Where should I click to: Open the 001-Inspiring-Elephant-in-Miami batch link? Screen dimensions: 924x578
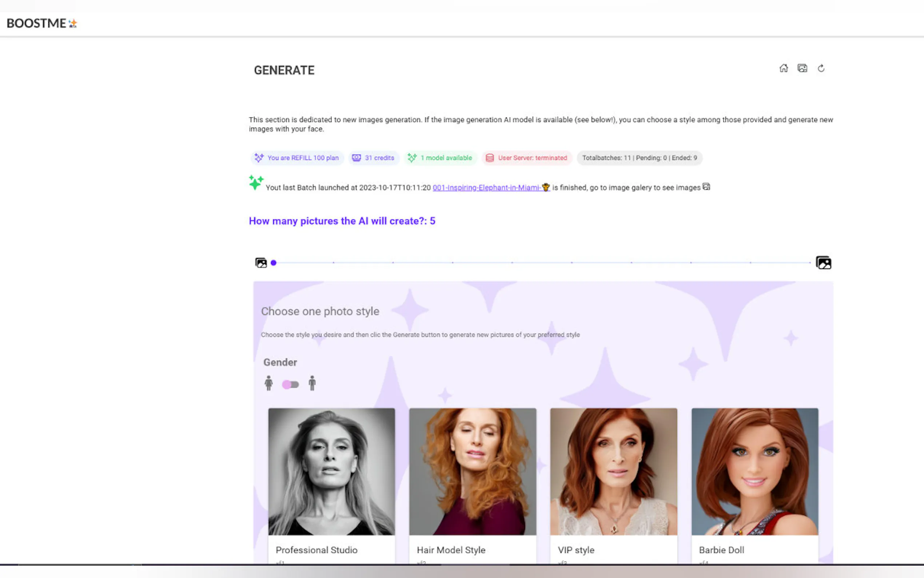491,188
